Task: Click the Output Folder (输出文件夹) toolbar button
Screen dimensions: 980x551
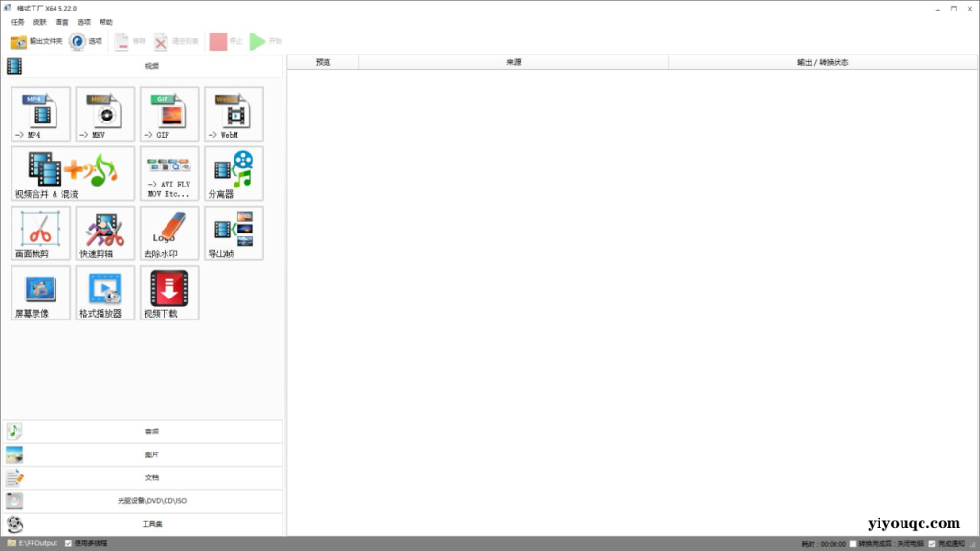Action: click(x=36, y=41)
